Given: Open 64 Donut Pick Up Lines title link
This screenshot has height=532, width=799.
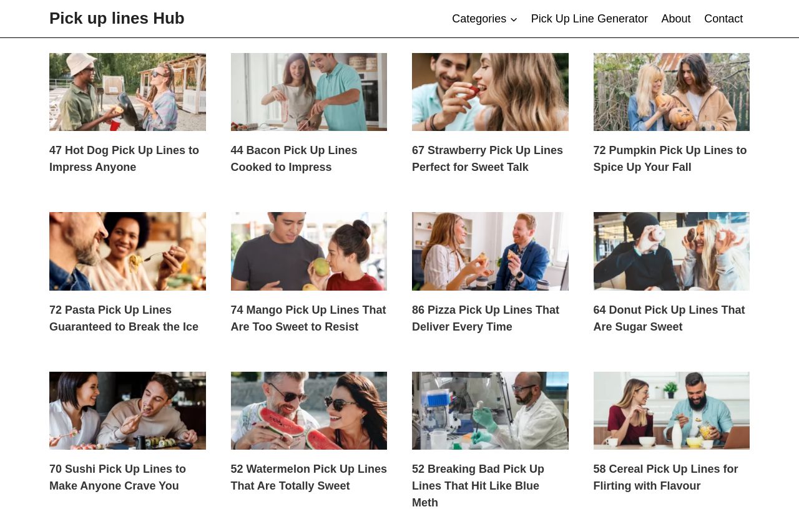Looking at the screenshot, I should click(x=669, y=318).
